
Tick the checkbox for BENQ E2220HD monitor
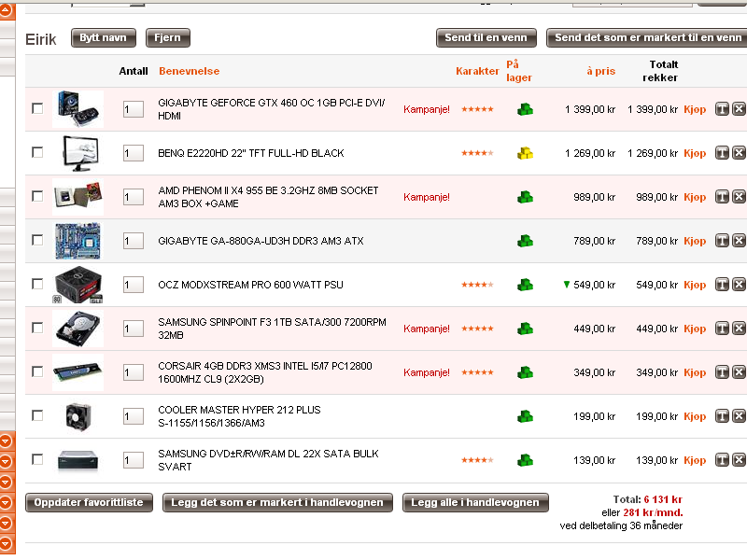[37, 152]
